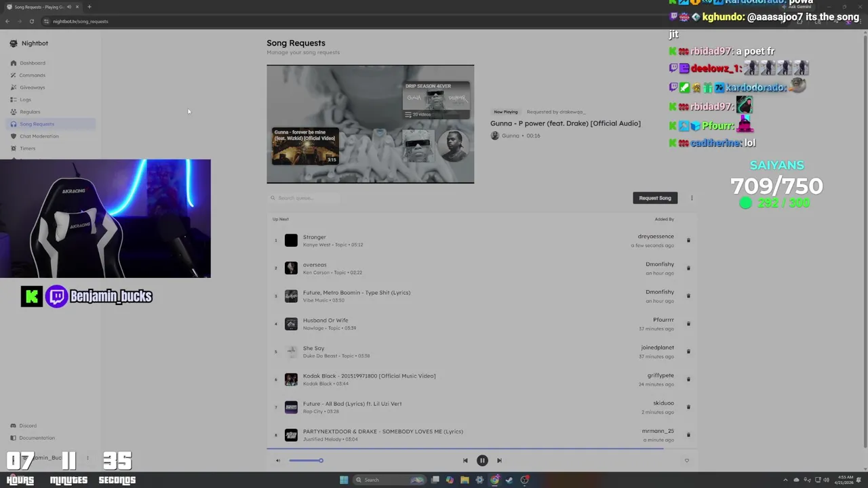Mute the player volume speaker icon

tap(277, 461)
